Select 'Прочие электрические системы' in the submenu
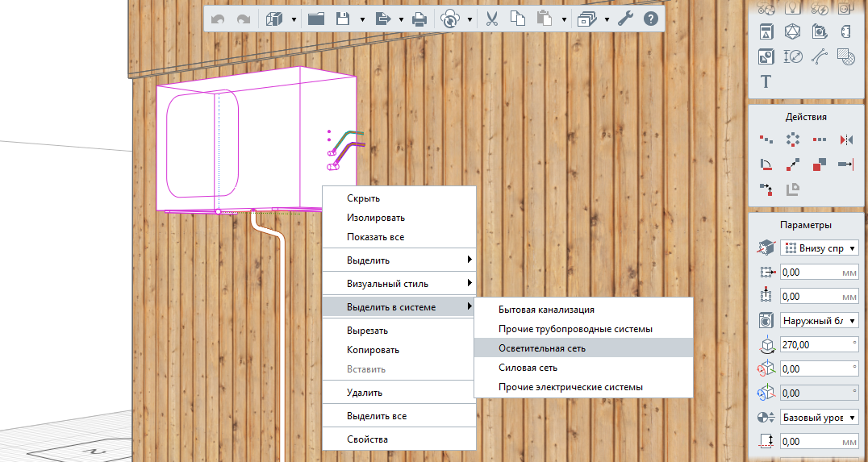 point(583,387)
